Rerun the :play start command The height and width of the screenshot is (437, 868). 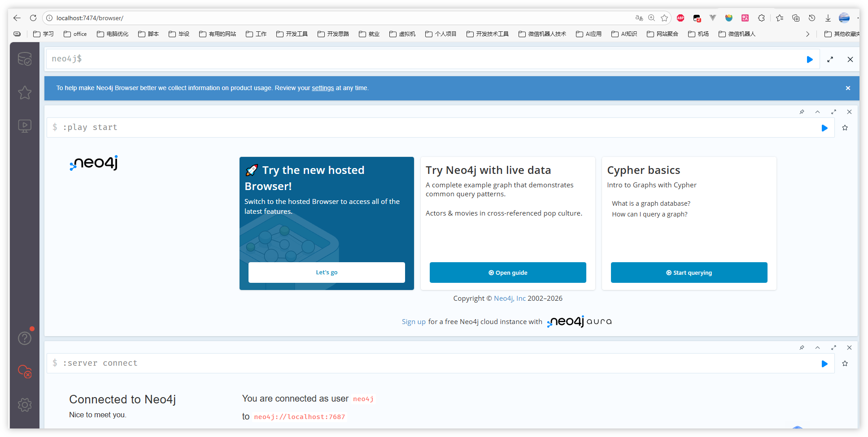tap(824, 128)
